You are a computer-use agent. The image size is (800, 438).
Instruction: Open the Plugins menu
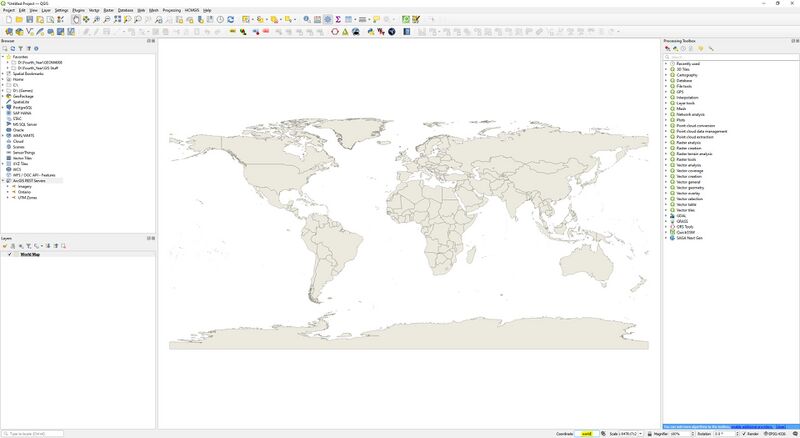pos(79,10)
